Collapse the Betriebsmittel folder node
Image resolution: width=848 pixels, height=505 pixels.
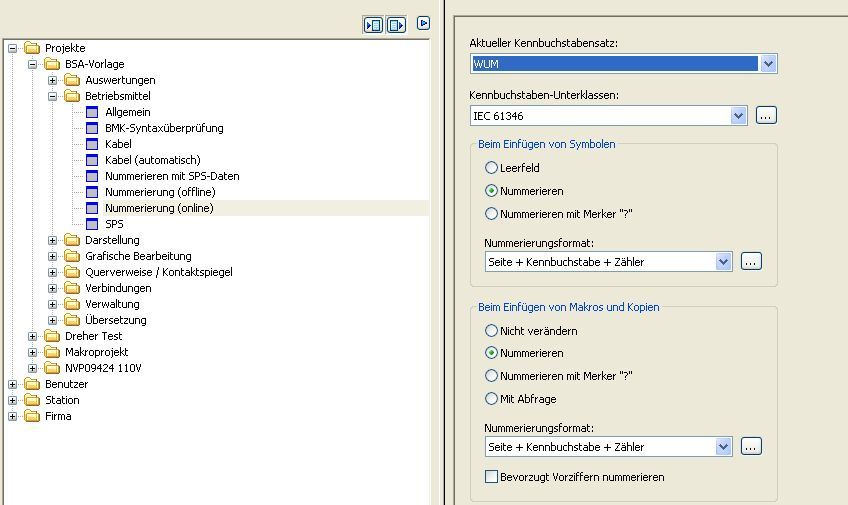coord(52,96)
